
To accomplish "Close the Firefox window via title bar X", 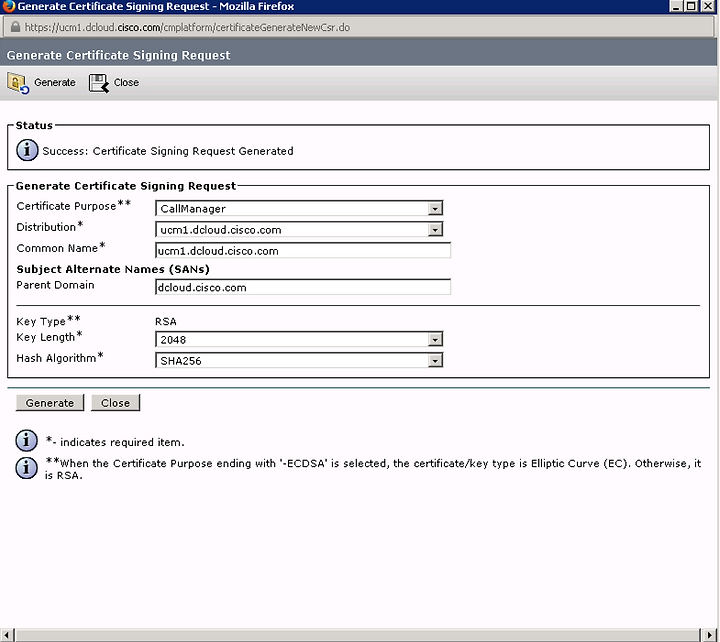I will 708,6.
